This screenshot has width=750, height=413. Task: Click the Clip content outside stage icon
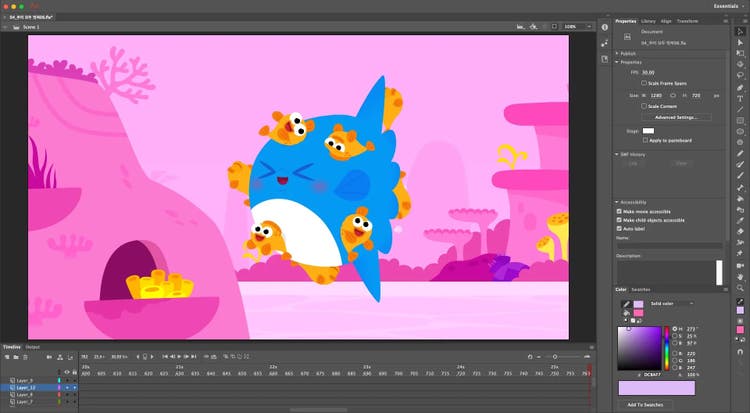554,27
